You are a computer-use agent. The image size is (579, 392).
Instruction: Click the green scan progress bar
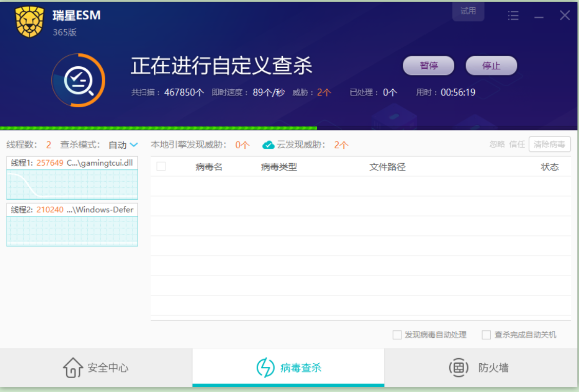point(159,128)
